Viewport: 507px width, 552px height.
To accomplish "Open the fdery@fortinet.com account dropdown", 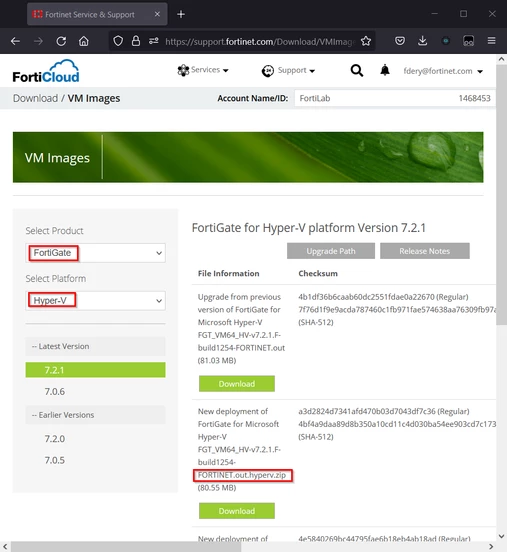I will pos(443,71).
